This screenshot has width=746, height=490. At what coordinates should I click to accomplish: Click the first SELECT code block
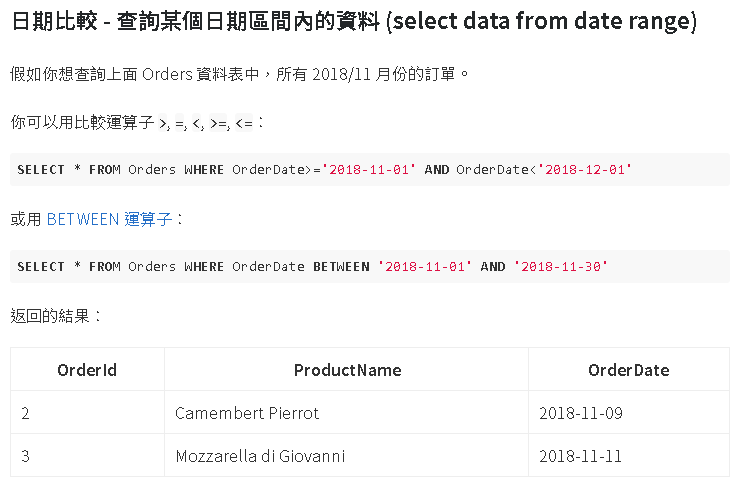(370, 169)
